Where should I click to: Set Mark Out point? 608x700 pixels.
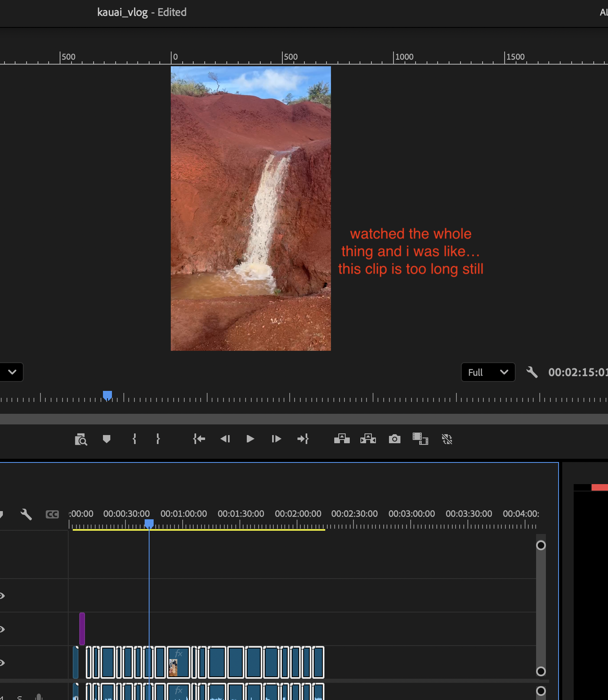[158, 439]
